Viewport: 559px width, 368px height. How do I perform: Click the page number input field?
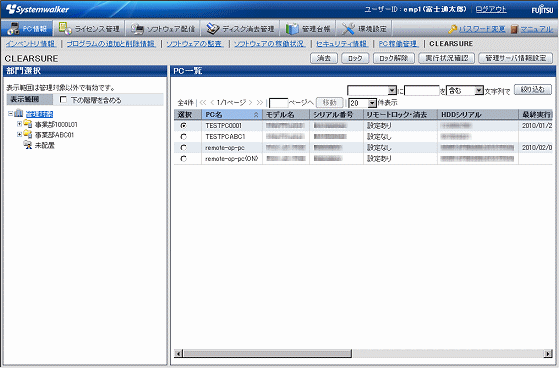click(278, 103)
